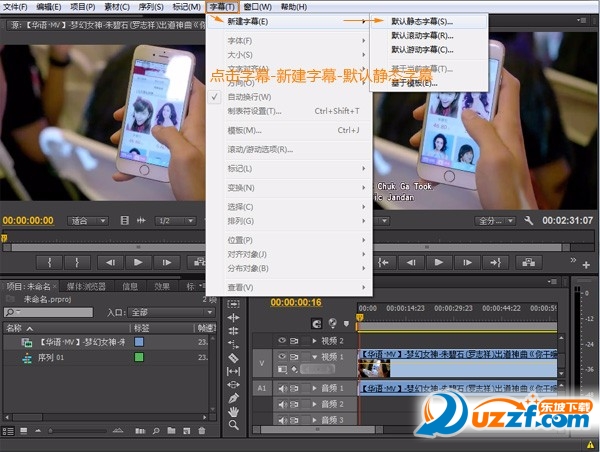Click Automate to Sequence icon
This screenshot has height=452, width=600.
tap(140, 431)
